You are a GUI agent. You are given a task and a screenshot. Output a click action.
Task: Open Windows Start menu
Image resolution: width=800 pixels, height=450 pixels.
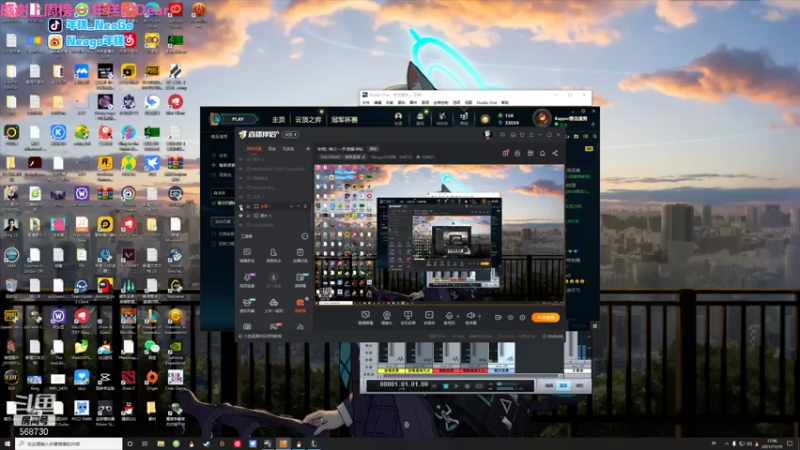click(7, 444)
